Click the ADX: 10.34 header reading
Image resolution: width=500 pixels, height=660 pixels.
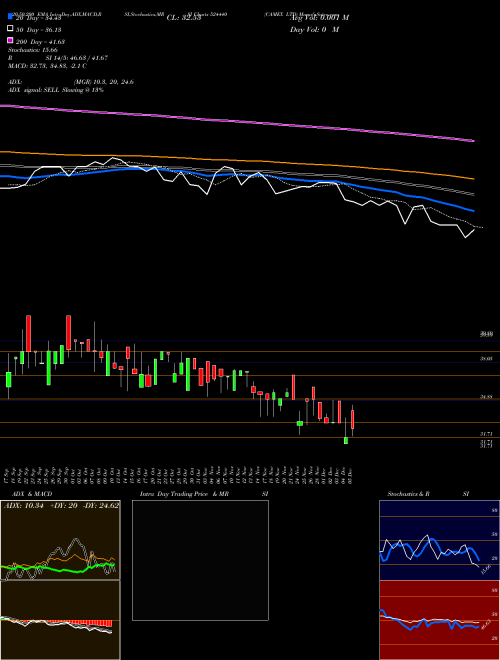[24, 506]
